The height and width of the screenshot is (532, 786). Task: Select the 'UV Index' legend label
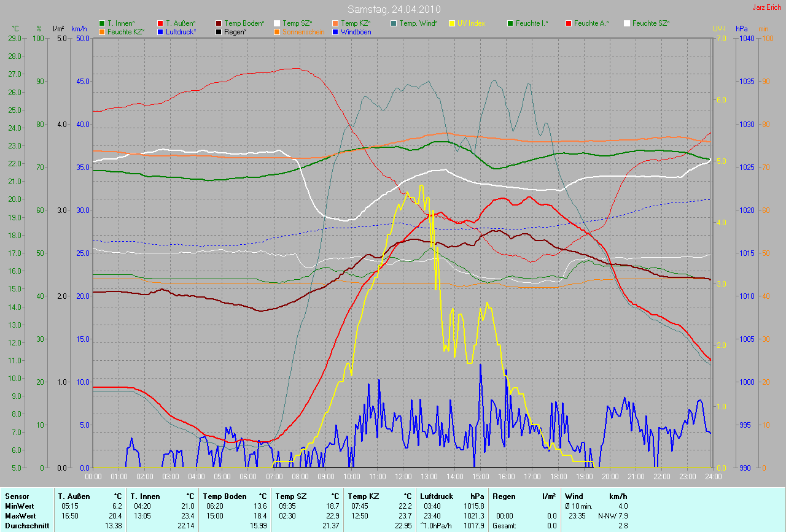click(x=472, y=23)
